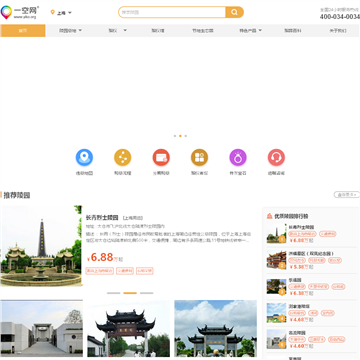Open the ranking entry priced ¥4.60
Screen dimensions: 360x360
pos(311,339)
